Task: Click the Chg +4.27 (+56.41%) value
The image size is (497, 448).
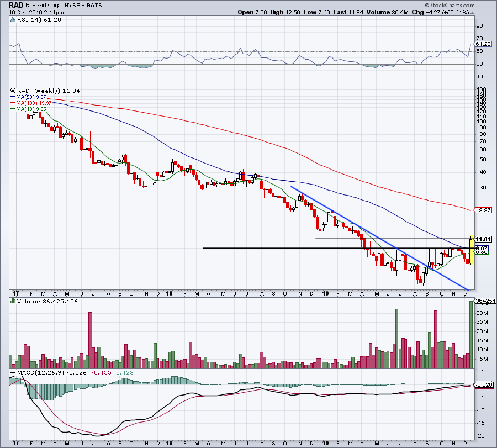Action: point(440,12)
